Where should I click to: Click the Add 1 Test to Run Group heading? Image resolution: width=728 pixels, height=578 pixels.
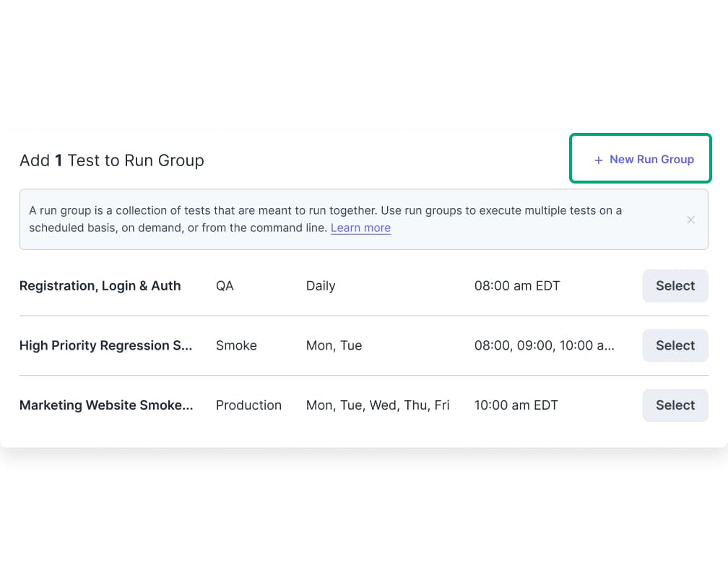[x=112, y=160]
